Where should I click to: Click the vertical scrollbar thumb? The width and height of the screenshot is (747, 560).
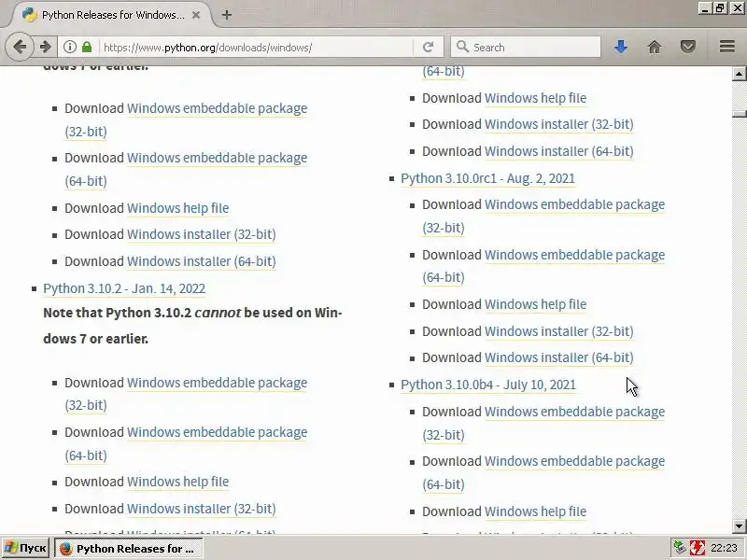[739, 113]
